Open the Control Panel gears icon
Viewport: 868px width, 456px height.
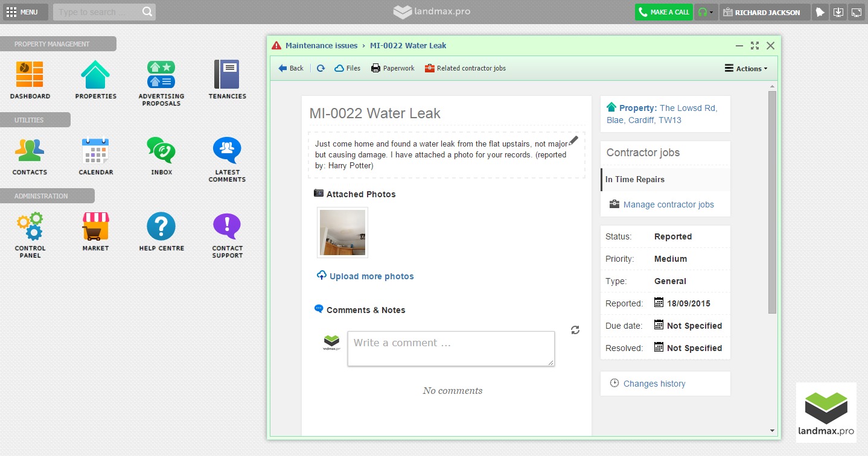pyautogui.click(x=30, y=227)
